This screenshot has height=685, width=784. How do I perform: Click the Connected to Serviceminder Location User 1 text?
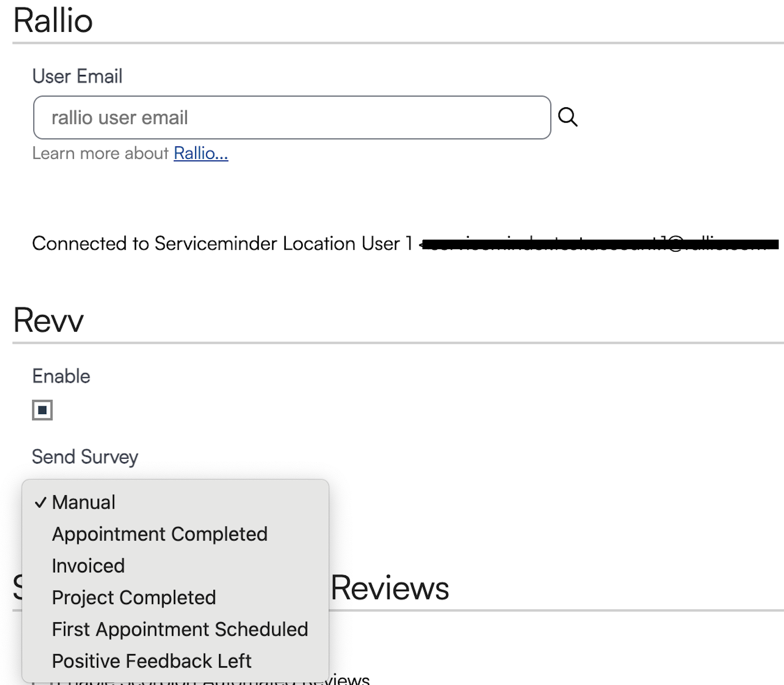[222, 243]
